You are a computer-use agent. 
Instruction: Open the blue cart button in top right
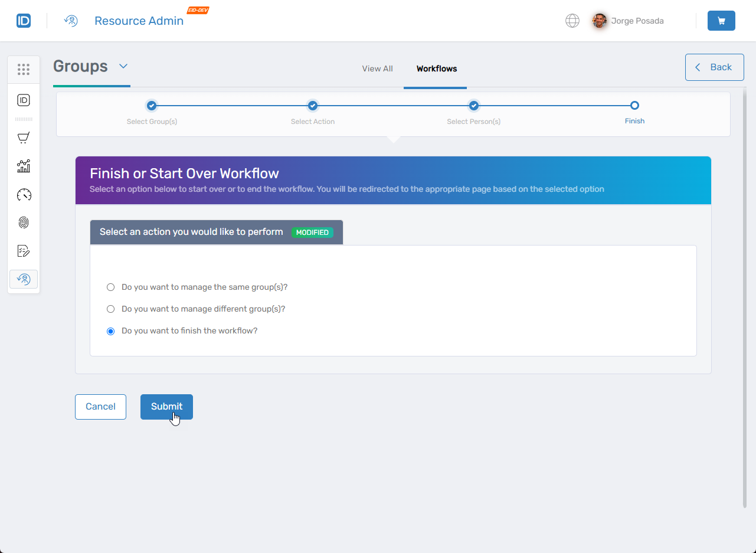tap(721, 20)
